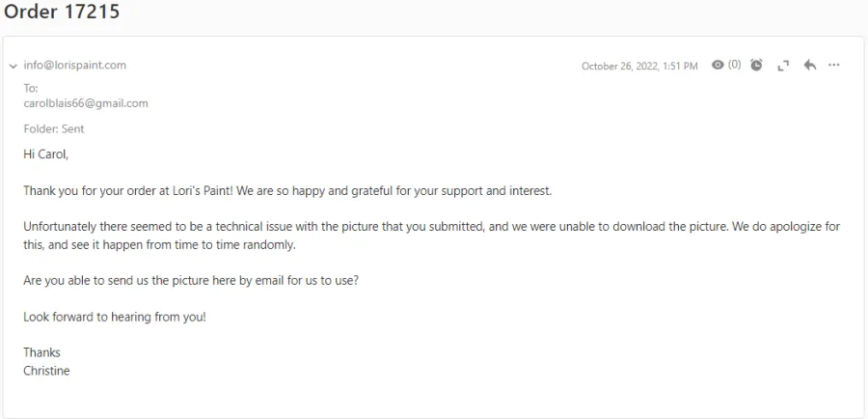Image resolution: width=868 pixels, height=419 pixels.
Task: Reply using the curved arrow icon
Action: [810, 65]
